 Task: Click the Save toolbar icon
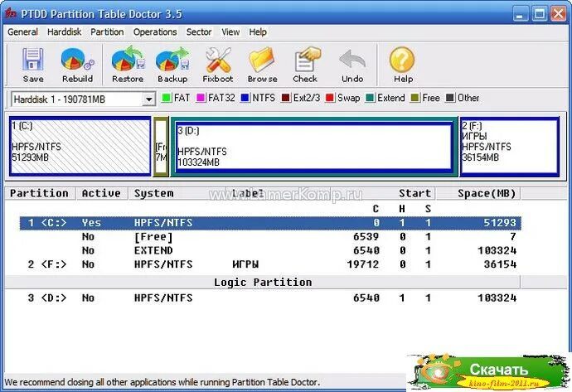pyautogui.click(x=33, y=65)
